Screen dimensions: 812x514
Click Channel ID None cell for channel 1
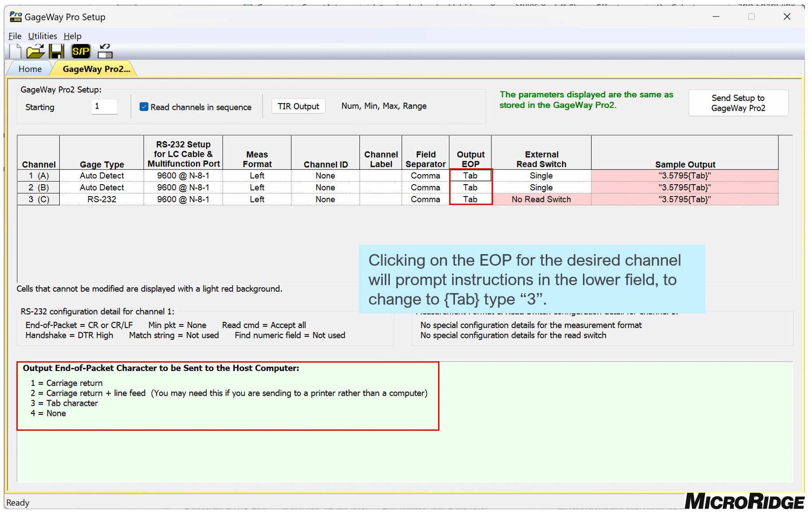click(x=326, y=175)
